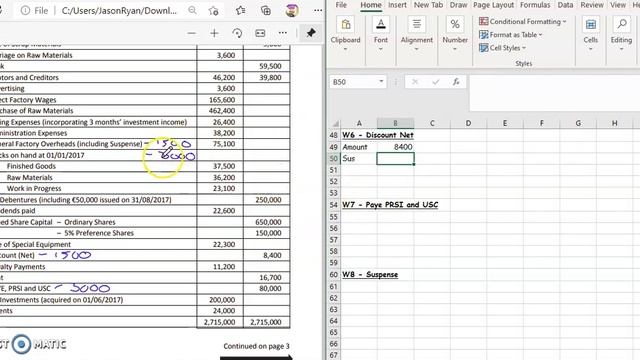Click PDF total 2,715,000 in debit column
Screen dimensions: 640x360
[220, 322]
